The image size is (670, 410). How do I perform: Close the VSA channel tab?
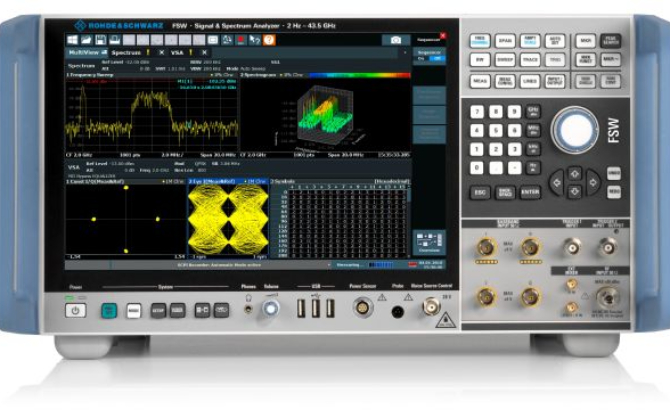pyautogui.click(x=205, y=52)
